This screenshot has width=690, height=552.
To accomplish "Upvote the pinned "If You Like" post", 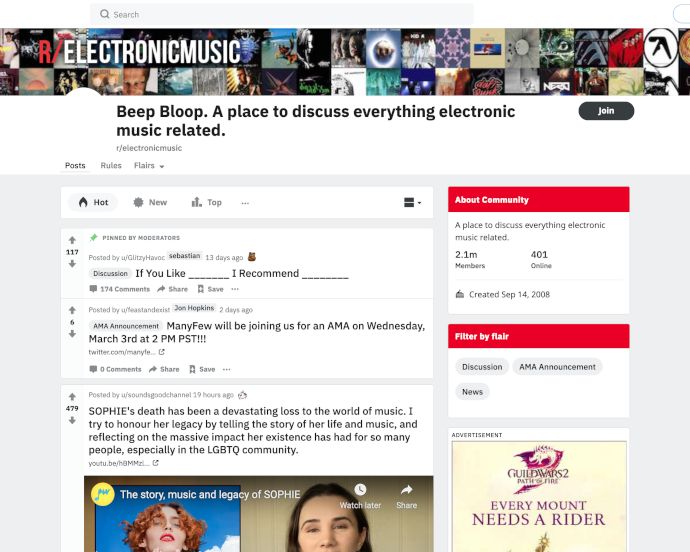I will 72,240.
